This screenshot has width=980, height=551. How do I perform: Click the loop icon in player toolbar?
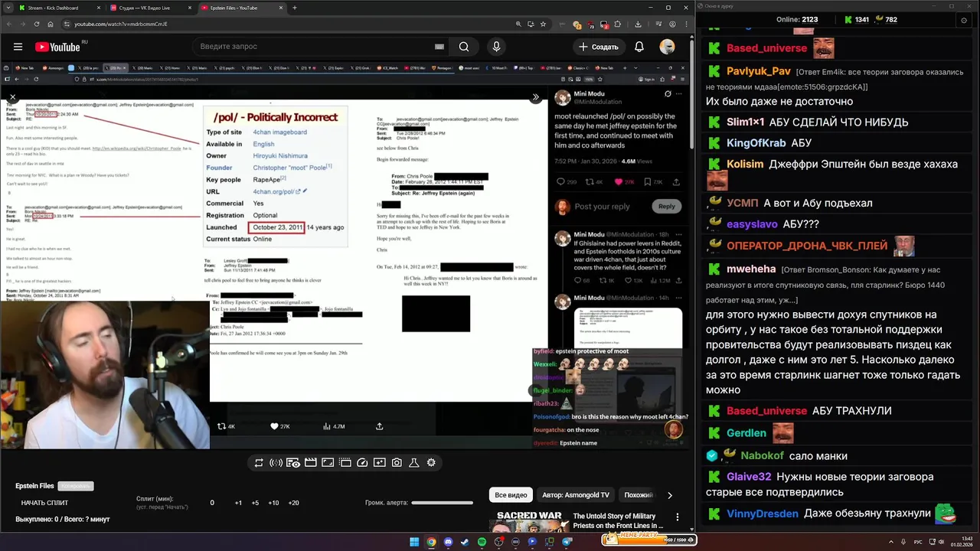click(259, 463)
